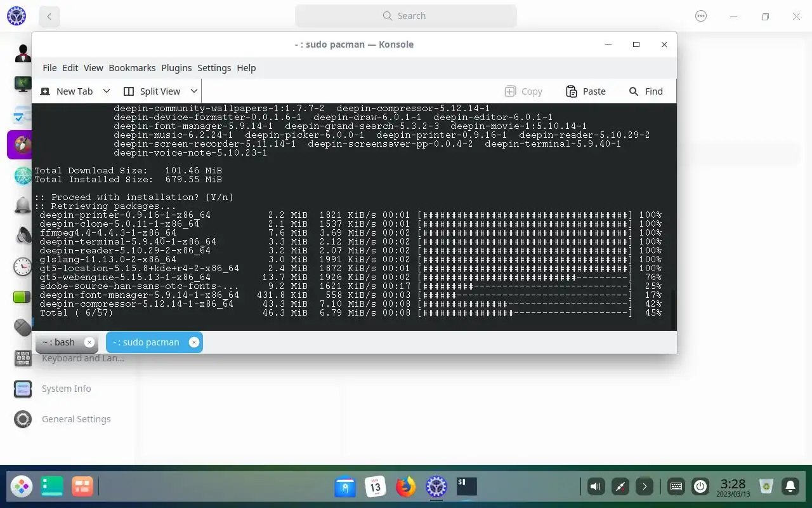
Task: Open the Mouse settings sidebar icon
Action: (x=23, y=327)
